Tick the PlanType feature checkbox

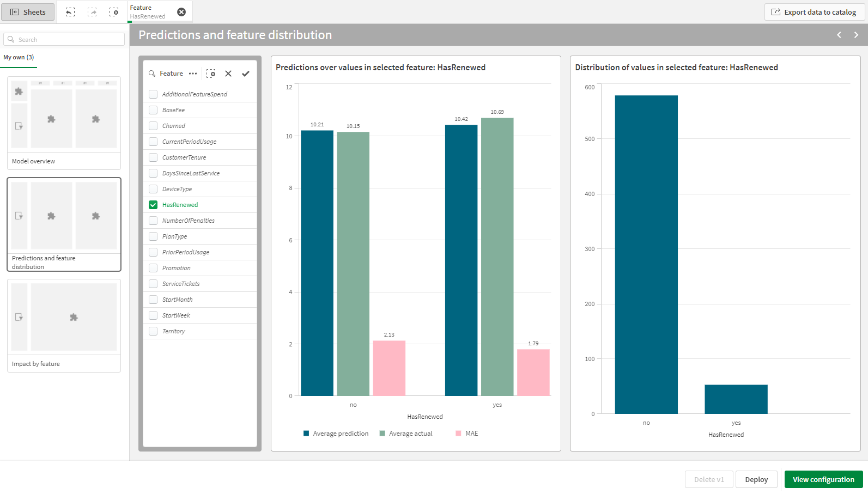(x=153, y=236)
